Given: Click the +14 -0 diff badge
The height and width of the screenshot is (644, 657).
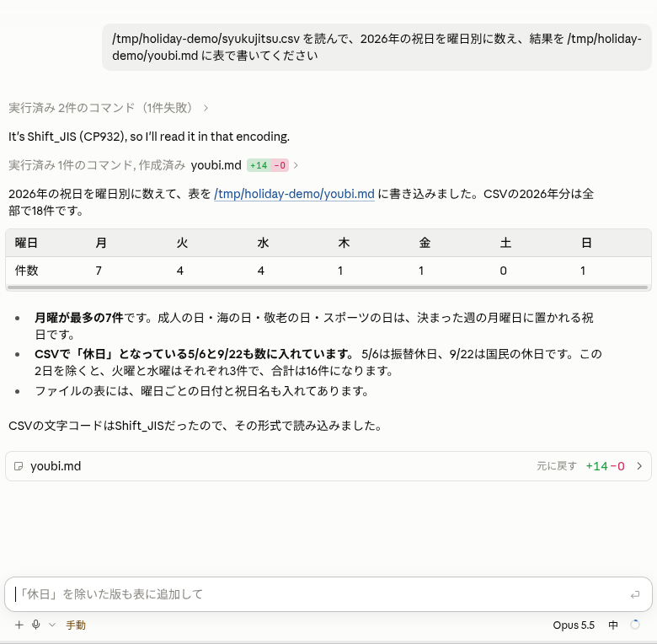Looking at the screenshot, I should tap(268, 165).
